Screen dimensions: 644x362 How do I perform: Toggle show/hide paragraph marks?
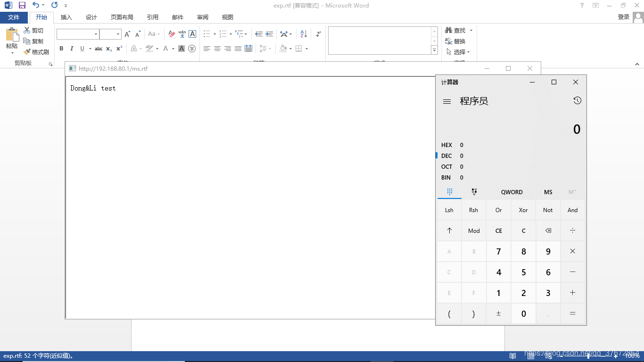pos(318,34)
